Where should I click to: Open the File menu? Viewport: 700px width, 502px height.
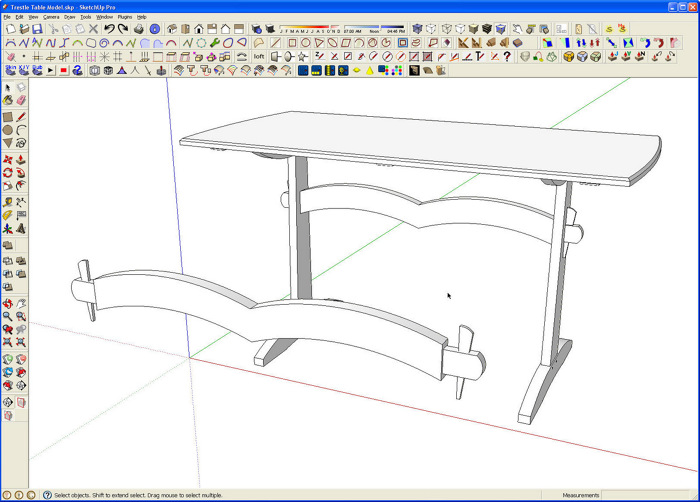tap(7, 17)
